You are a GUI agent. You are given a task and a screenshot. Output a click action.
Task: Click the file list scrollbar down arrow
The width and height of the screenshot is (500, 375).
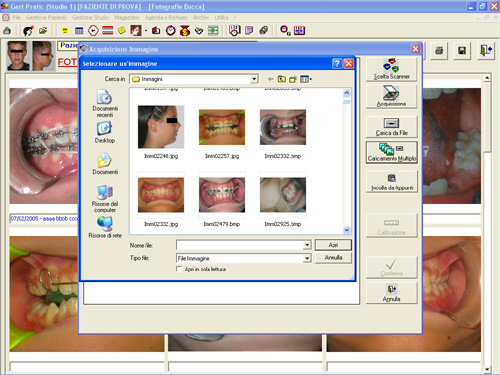347,230
